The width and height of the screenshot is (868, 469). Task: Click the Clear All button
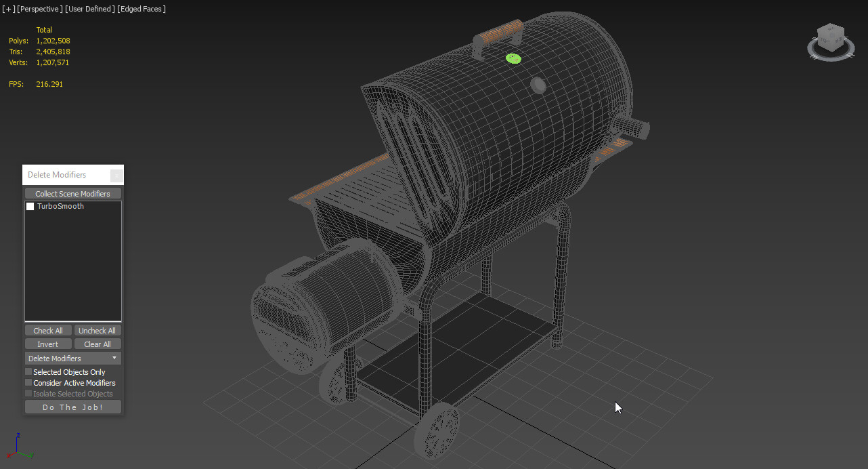point(97,344)
